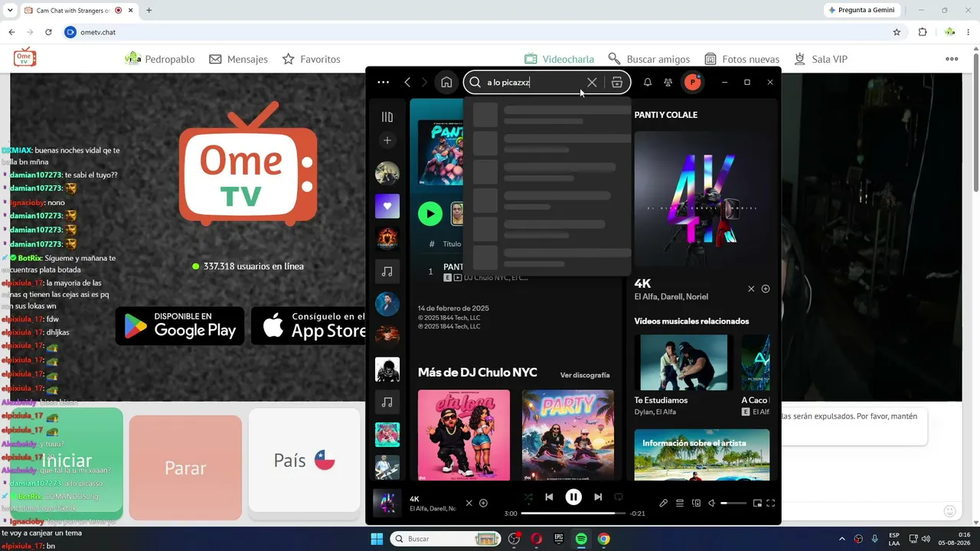Open Spotify three-dots menu
The width and height of the screenshot is (980, 551).
coord(384,83)
